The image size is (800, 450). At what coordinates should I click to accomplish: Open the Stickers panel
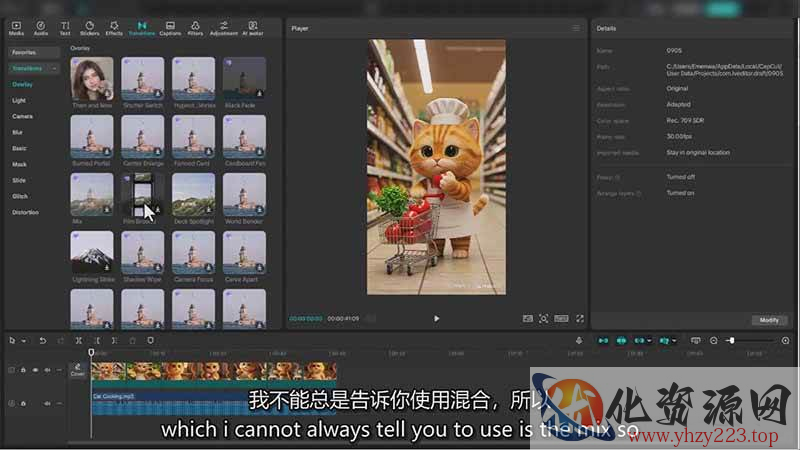pos(89,28)
